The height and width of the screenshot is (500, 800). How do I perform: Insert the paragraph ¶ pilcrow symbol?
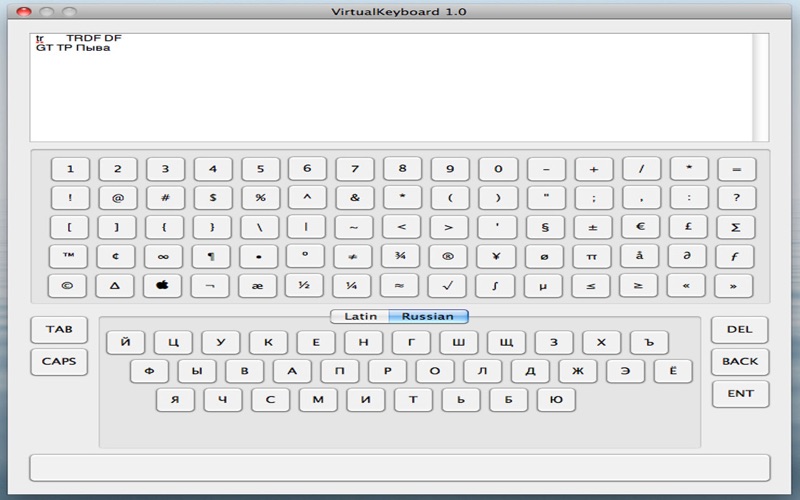tap(211, 256)
